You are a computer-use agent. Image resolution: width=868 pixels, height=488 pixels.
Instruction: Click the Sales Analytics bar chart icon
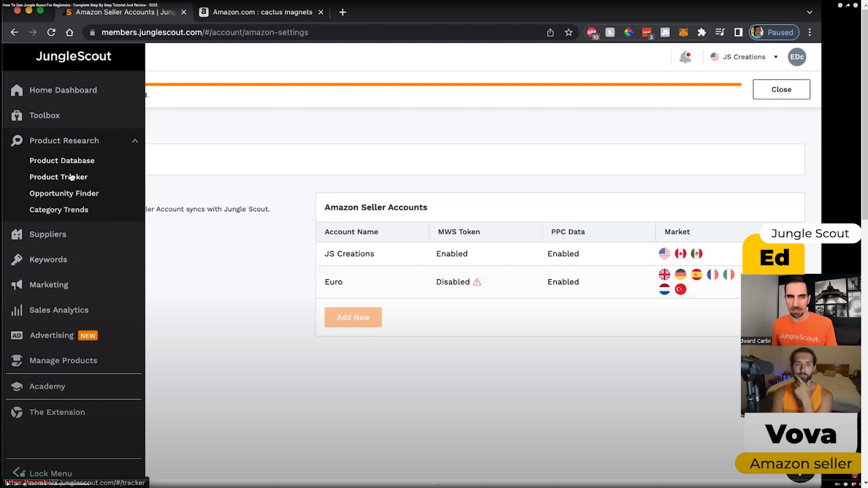17,310
